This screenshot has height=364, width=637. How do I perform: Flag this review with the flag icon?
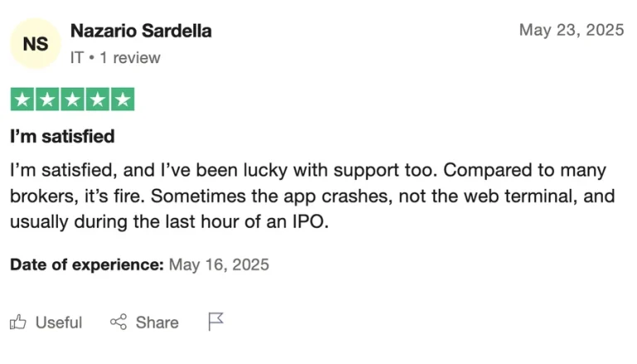[216, 321]
